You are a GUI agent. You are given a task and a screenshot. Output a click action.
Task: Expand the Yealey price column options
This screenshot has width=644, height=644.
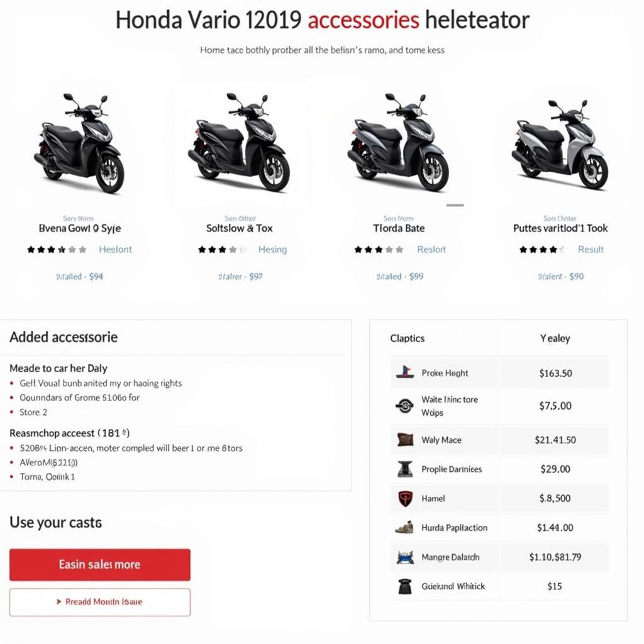coord(555,338)
